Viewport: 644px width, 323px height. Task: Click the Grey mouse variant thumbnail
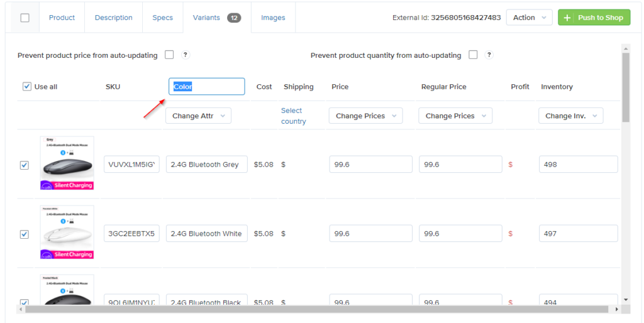(x=67, y=163)
